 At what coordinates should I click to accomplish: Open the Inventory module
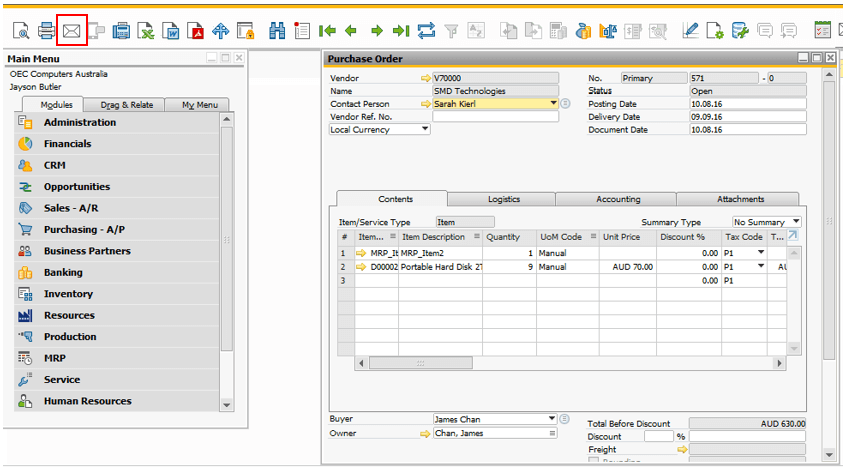point(117,294)
